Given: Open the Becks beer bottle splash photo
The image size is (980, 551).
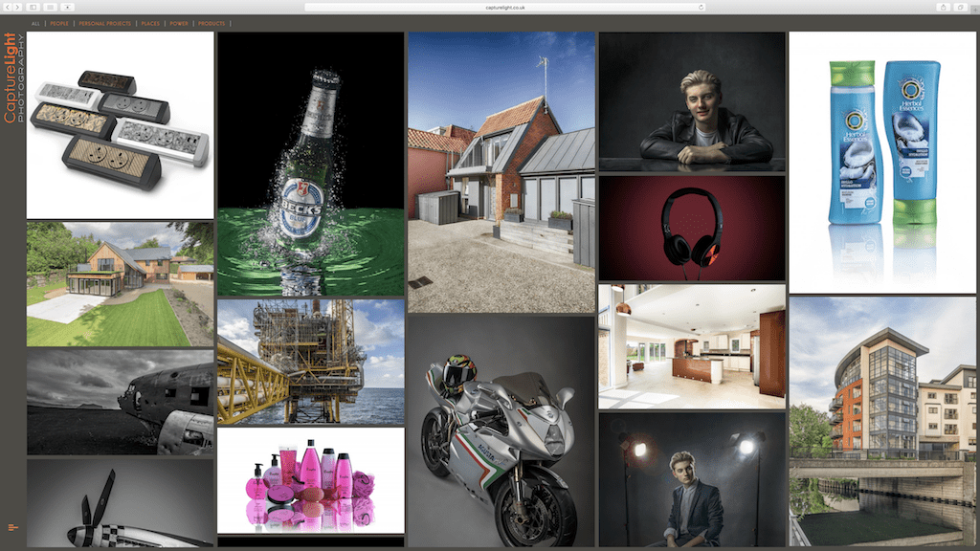Looking at the screenshot, I should point(311,165).
